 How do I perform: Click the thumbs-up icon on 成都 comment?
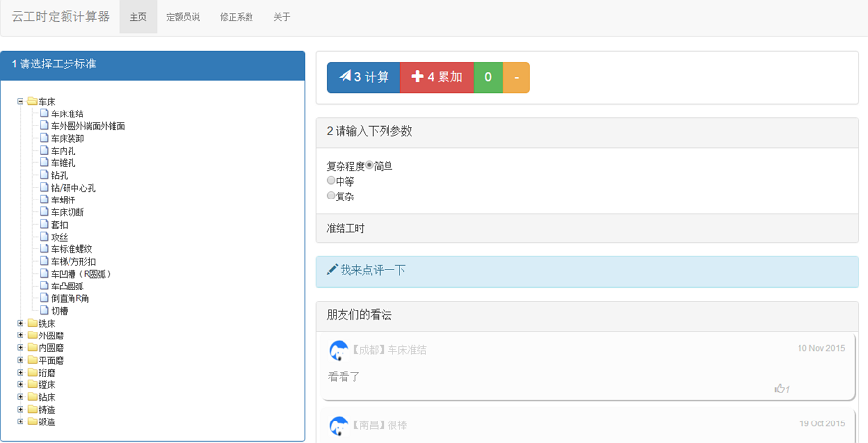(780, 389)
